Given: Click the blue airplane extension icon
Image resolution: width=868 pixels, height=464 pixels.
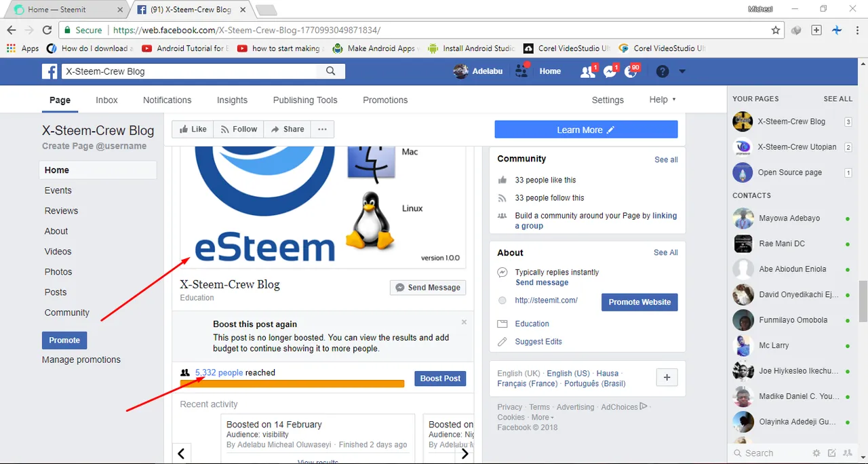Looking at the screenshot, I should [x=837, y=30].
